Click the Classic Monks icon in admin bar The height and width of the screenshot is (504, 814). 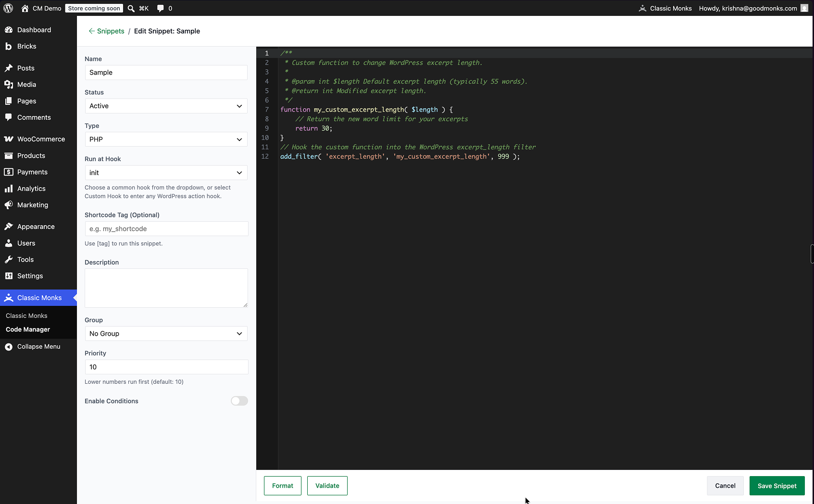pyautogui.click(x=642, y=8)
